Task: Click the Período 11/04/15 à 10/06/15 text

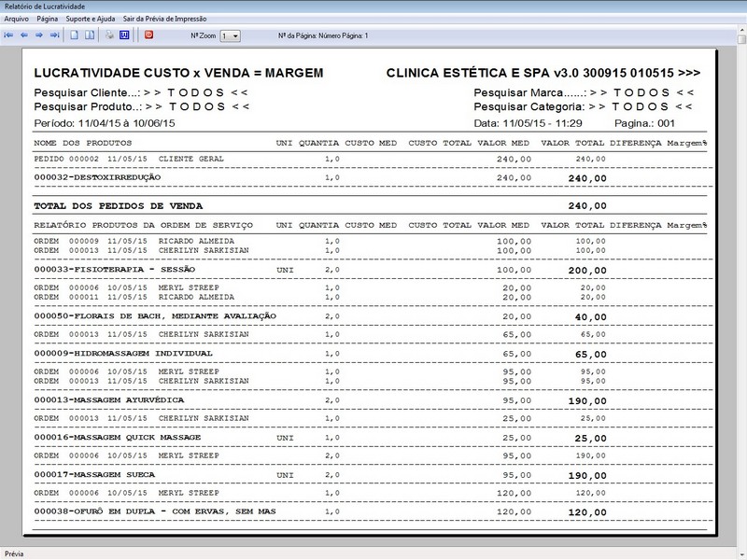Action: (x=105, y=123)
